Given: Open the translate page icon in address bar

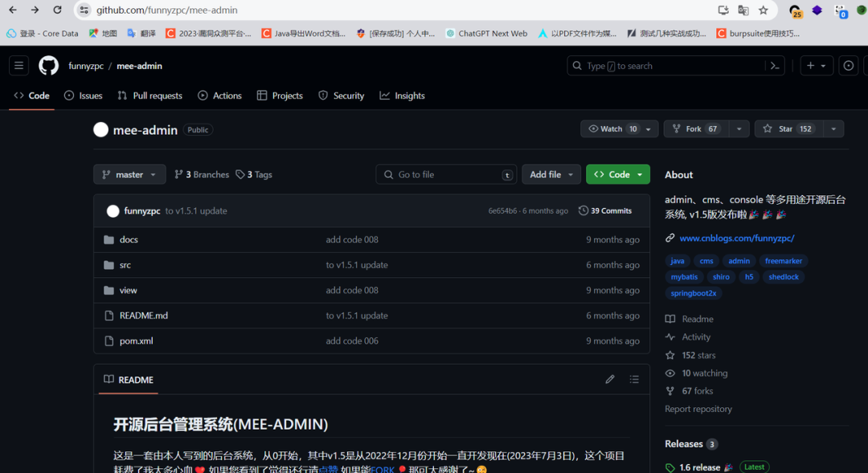Looking at the screenshot, I should point(743,10).
